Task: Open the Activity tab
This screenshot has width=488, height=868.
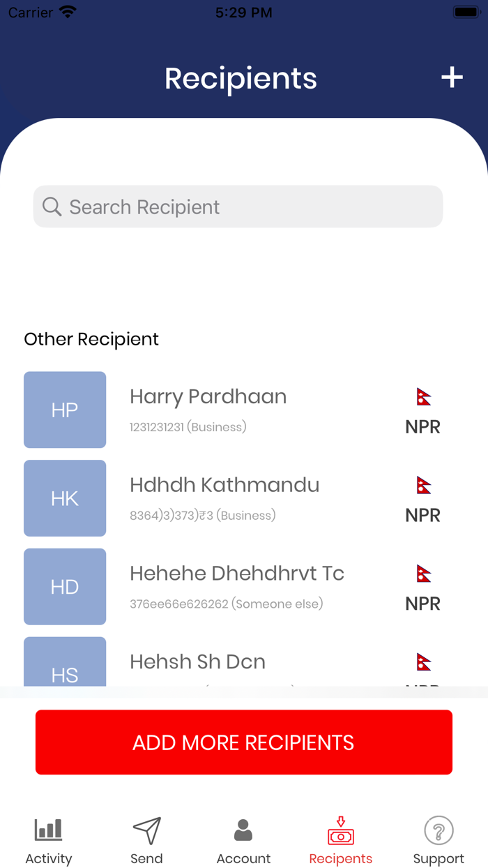Action: pyautogui.click(x=49, y=841)
